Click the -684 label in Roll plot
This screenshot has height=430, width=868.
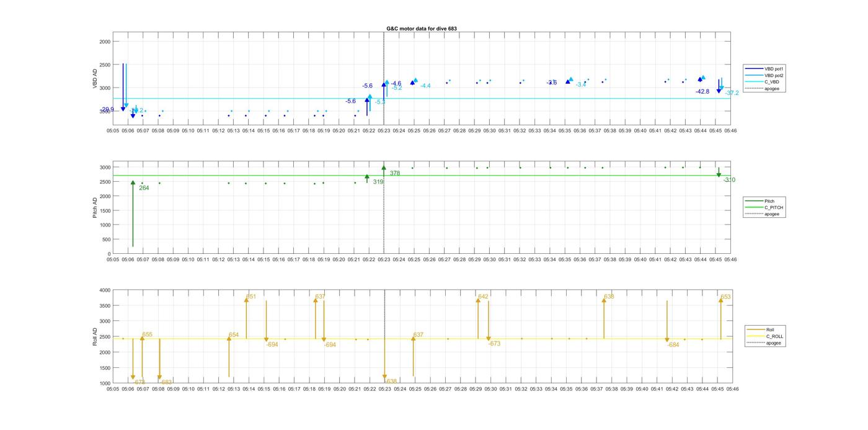pyautogui.click(x=673, y=344)
